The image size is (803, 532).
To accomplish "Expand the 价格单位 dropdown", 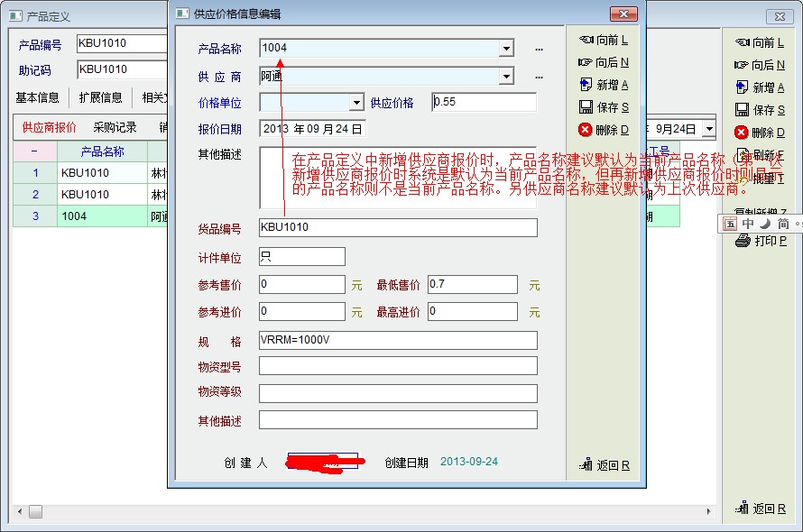I will point(355,103).
